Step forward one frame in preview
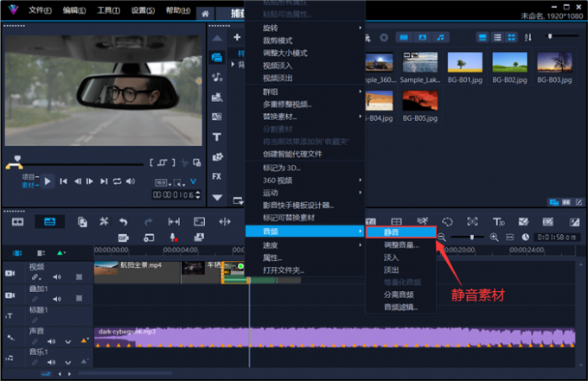This screenshot has width=588, height=381. point(90,181)
